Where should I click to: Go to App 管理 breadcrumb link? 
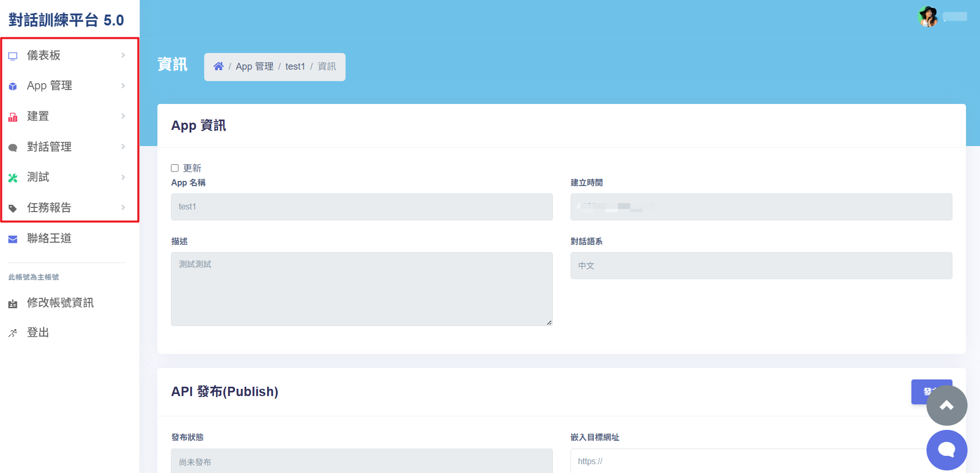click(x=254, y=67)
